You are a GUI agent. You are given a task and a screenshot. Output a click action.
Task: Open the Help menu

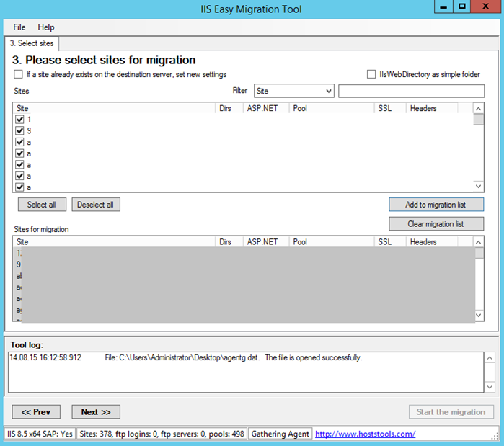pyautogui.click(x=46, y=27)
